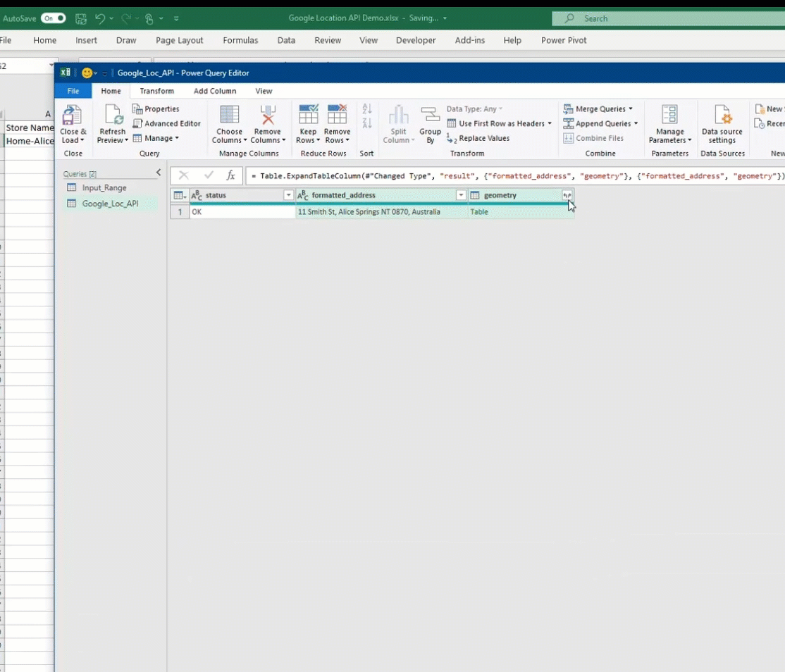Switch to the Add Column tab
The height and width of the screenshot is (672, 785).
(215, 91)
